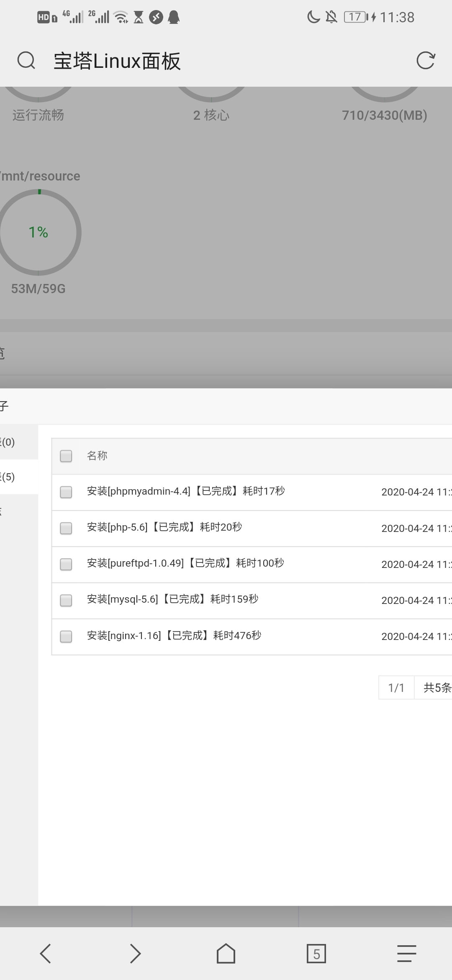Viewport: 452px width, 980px height.
Task: Click the date in nginx-1.16 row
Action: 416,636
